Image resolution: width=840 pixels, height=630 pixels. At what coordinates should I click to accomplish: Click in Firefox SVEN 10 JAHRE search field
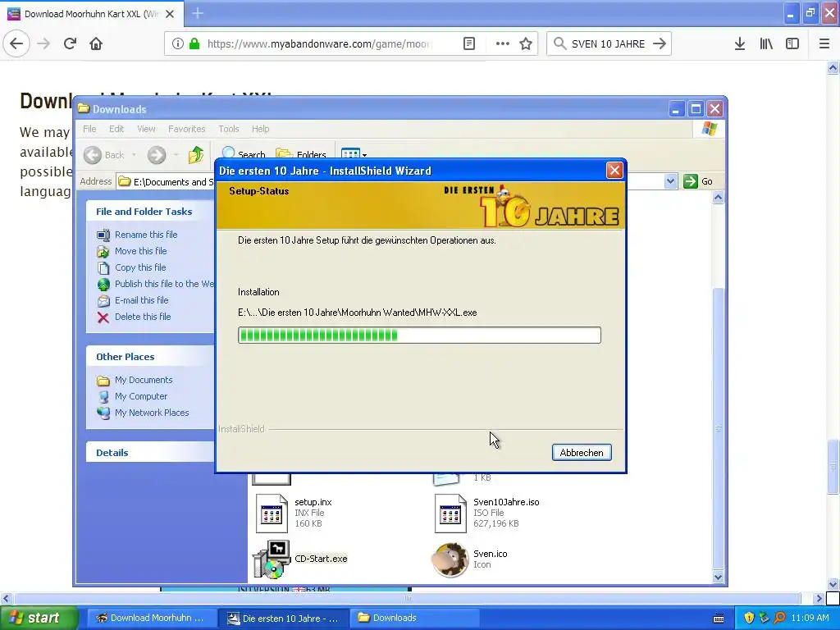(608, 43)
